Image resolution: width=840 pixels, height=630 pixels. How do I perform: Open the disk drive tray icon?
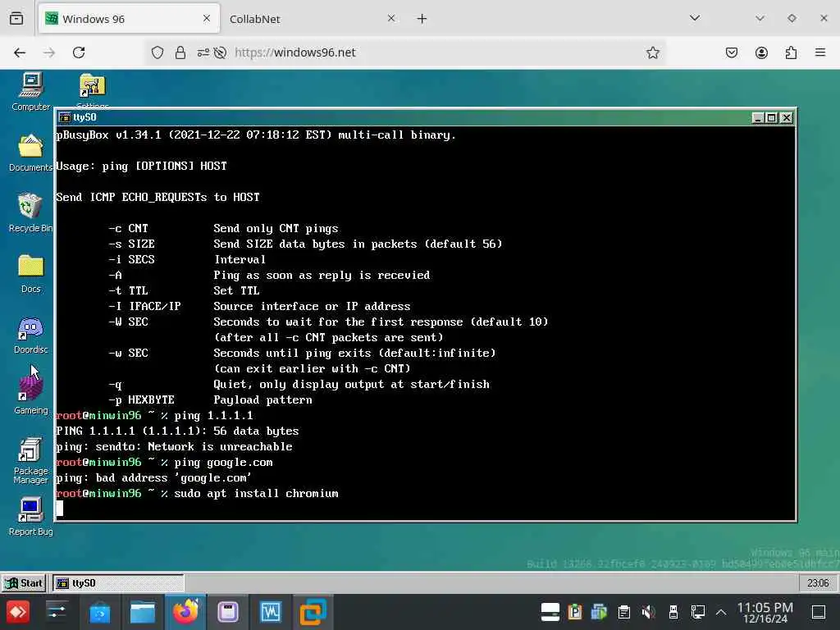tap(550, 612)
